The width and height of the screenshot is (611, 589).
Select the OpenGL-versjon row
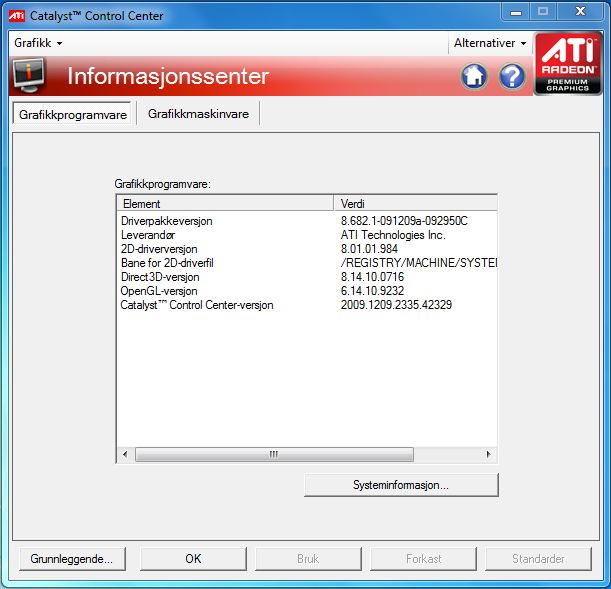pyautogui.click(x=307, y=291)
